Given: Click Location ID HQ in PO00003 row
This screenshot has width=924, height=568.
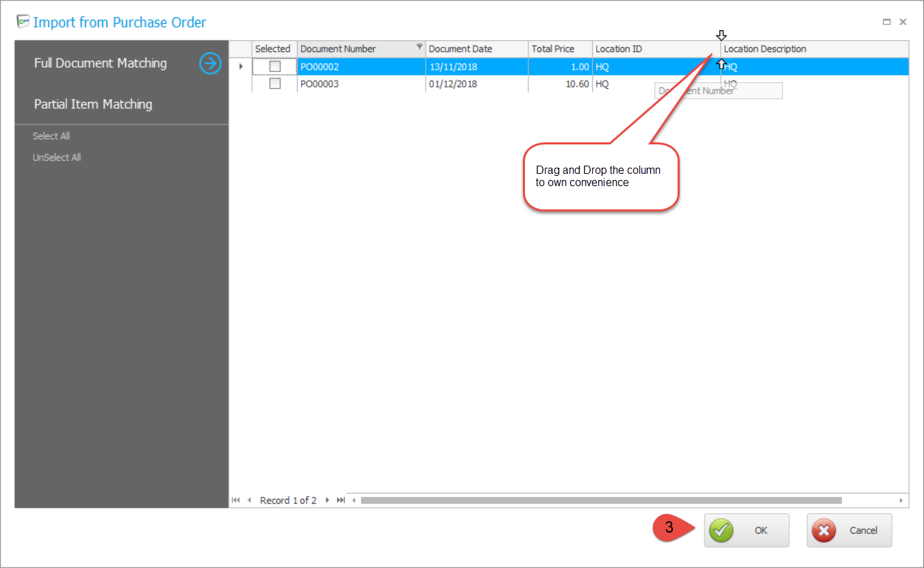Looking at the screenshot, I should (656, 83).
